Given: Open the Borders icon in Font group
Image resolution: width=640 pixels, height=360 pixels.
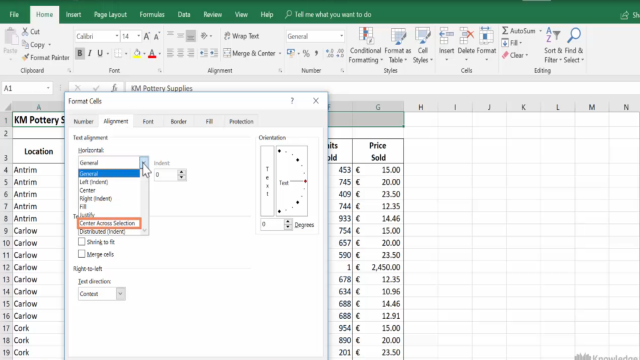Looking at the screenshot, I should (x=118, y=53).
